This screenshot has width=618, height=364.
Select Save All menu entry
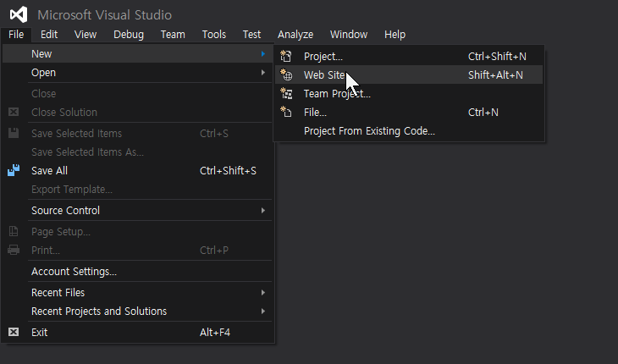point(137,170)
